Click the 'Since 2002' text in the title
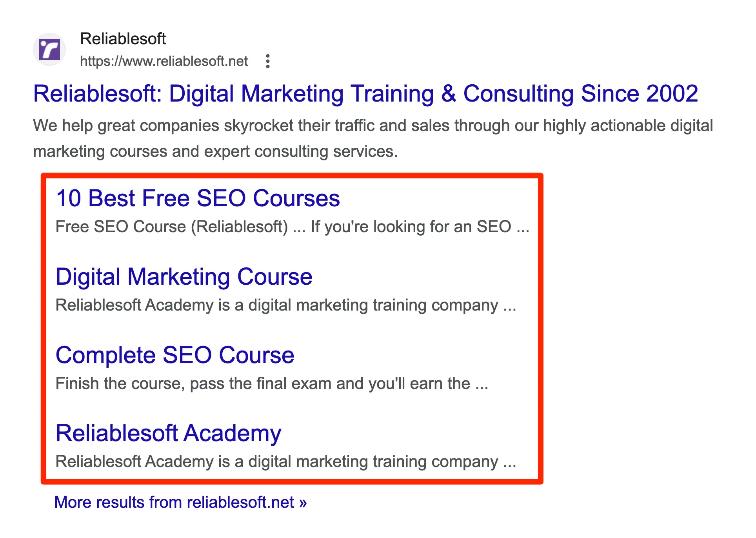This screenshot has width=756, height=538. point(639,94)
